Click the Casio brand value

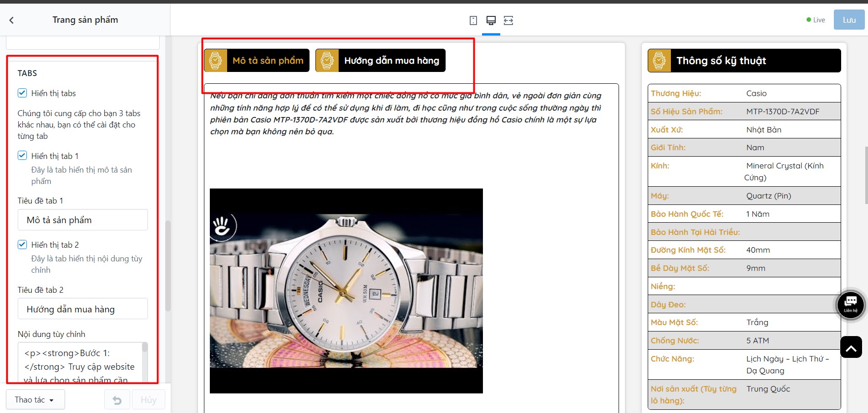point(756,93)
